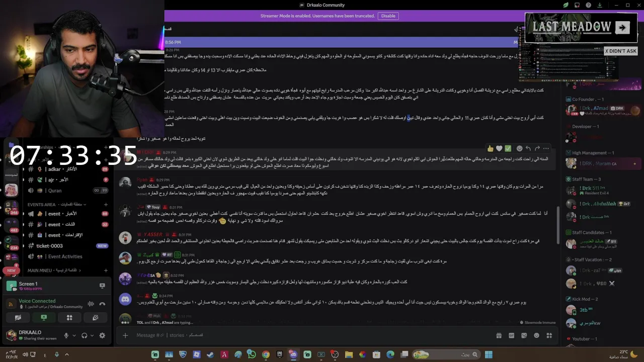Open the adkar channel
644x362 pixels.
point(68,169)
